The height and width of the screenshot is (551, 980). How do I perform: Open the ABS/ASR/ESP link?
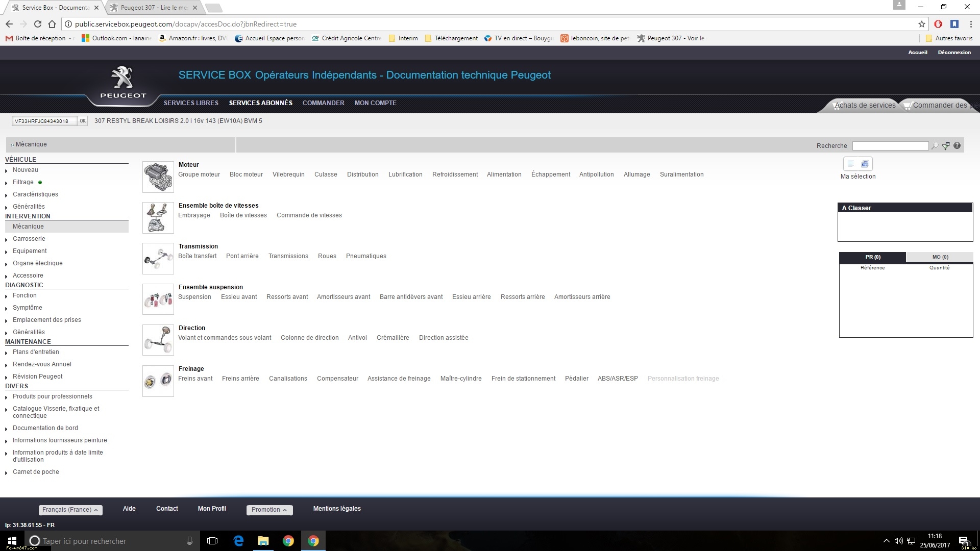[x=618, y=379]
